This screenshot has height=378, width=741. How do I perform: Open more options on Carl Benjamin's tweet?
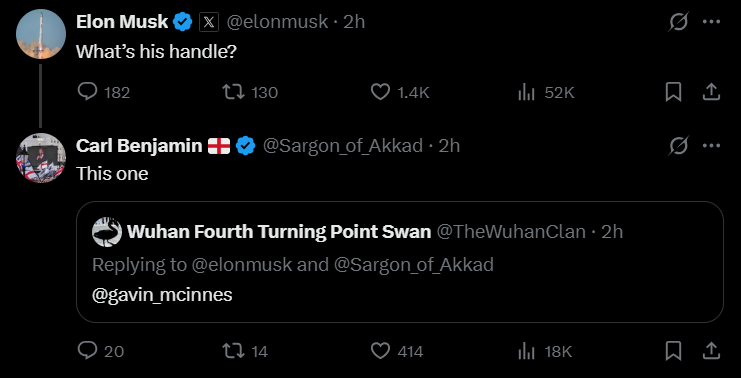[x=711, y=146]
